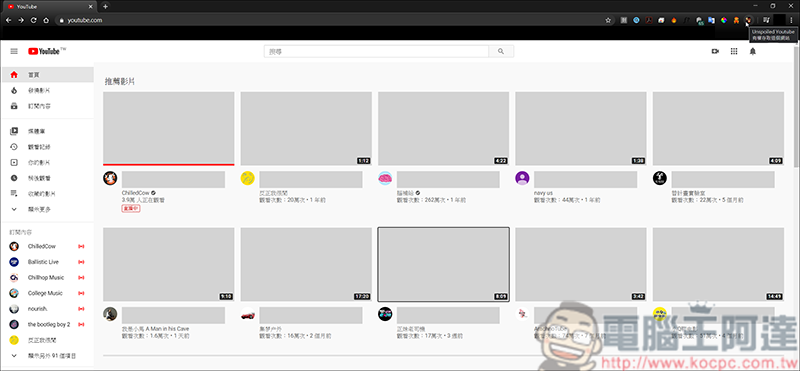Screen dimensions: 800x371
Task: Open the live ChilledCow video thumbnail
Action: (169, 129)
